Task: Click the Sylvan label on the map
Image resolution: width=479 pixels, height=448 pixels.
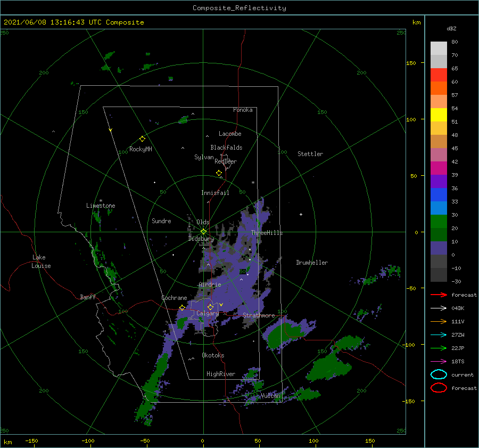Action: pyautogui.click(x=204, y=157)
